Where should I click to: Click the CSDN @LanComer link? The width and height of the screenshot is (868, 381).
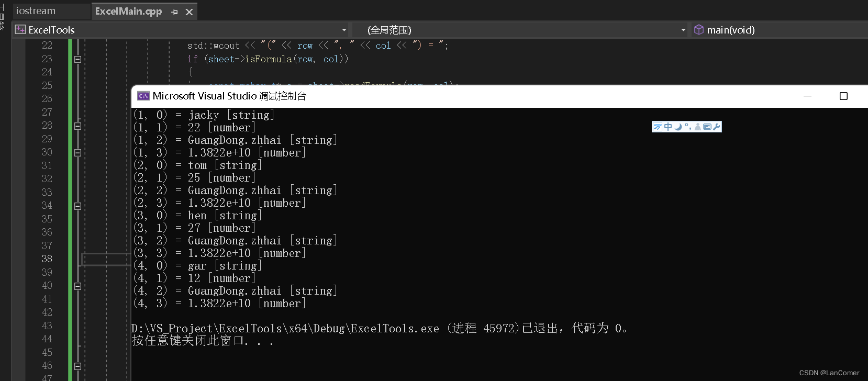coord(829,373)
